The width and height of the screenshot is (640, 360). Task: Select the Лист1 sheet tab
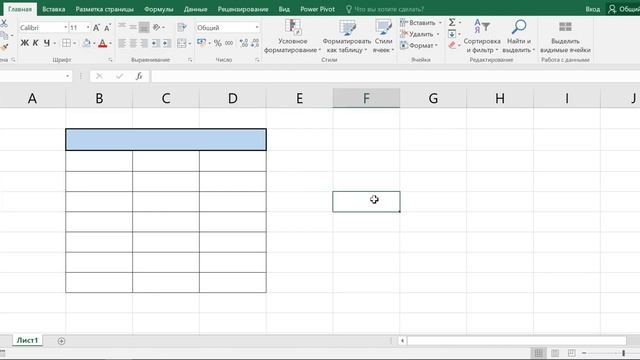pos(27,340)
